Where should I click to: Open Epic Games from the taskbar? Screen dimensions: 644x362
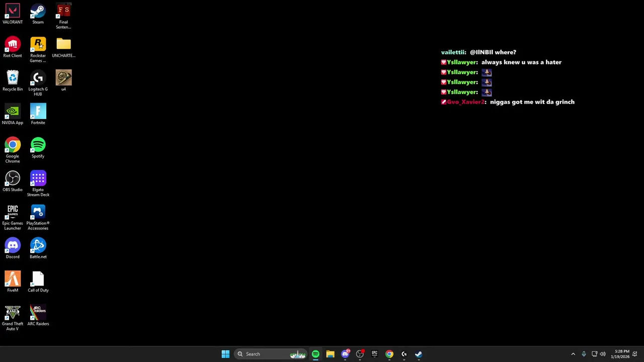coord(374,354)
